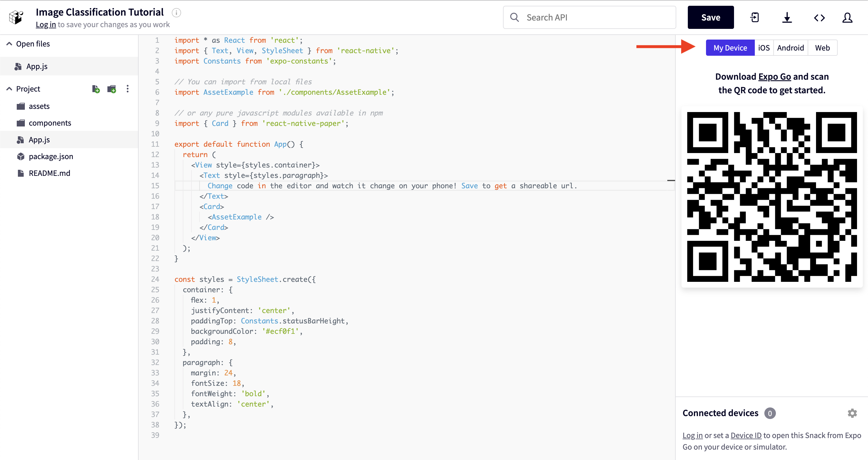Select App.js under Open files
Viewport: 868px width, 460px height.
pyautogui.click(x=69, y=66)
